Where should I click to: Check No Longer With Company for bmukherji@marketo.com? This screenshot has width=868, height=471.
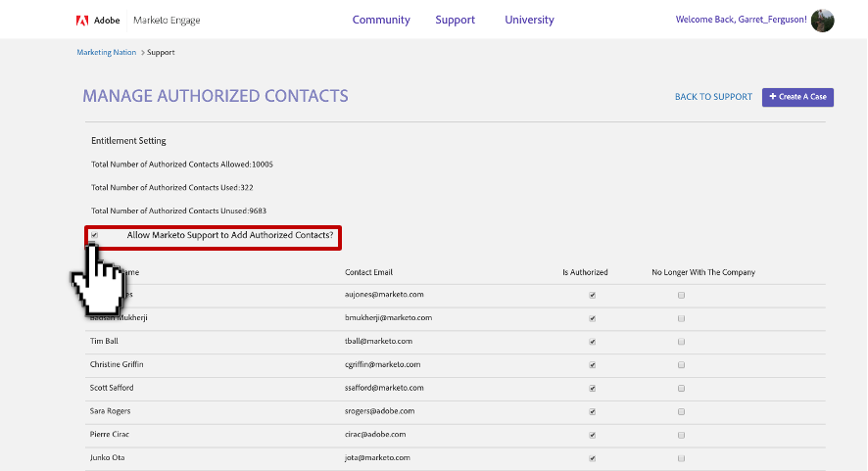tap(681, 318)
